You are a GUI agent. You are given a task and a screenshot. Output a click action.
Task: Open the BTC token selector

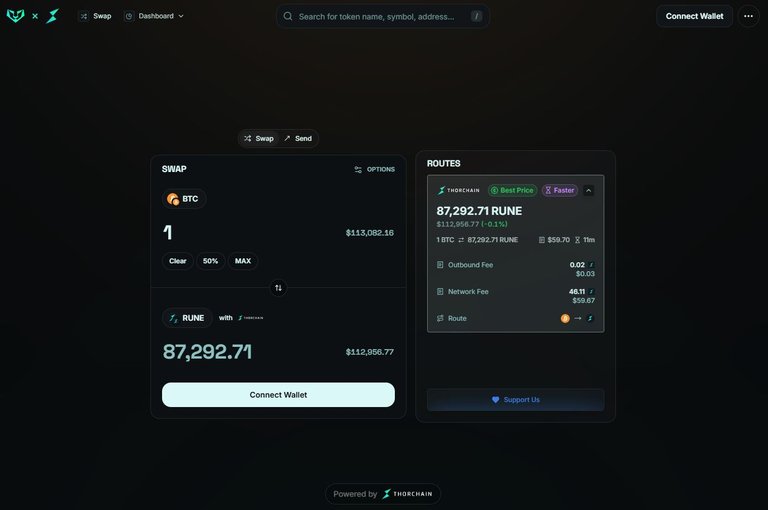[184, 199]
